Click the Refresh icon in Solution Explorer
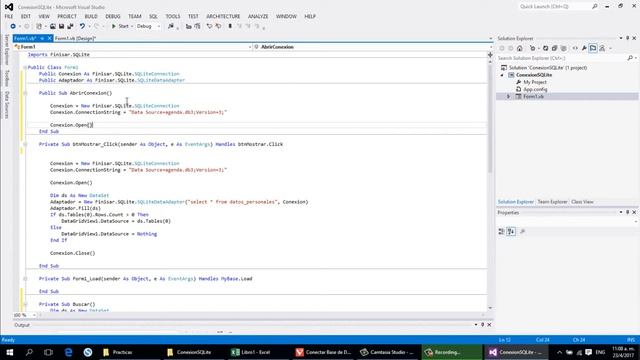This screenshot has width=640, height=360. tap(545, 48)
